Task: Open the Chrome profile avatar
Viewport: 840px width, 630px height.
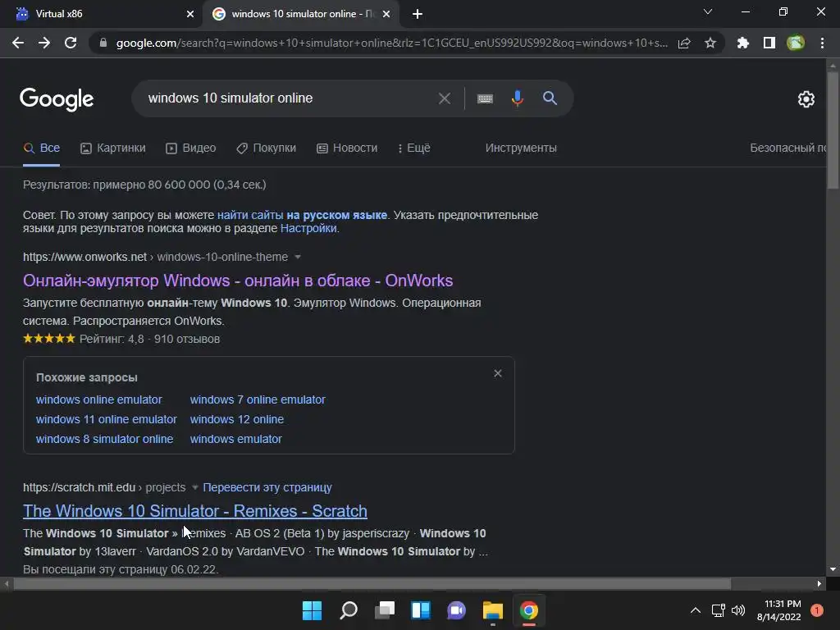Action: click(796, 43)
